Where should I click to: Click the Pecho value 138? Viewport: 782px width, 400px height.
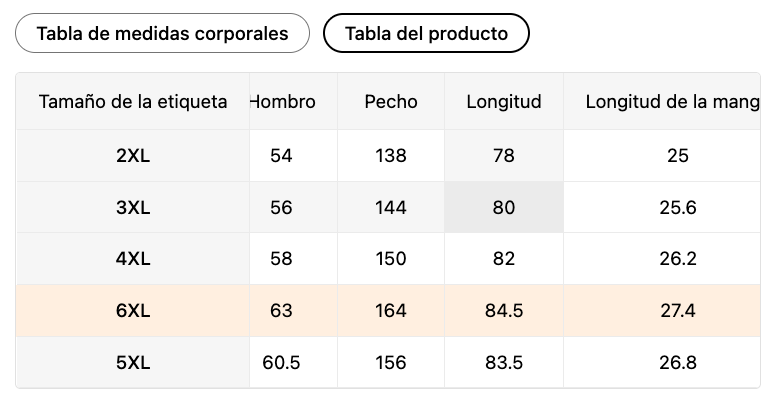[391, 156]
